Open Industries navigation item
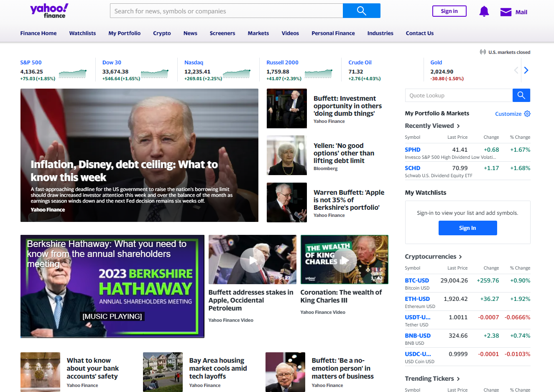Image resolution: width=554 pixels, height=392 pixels. point(380,33)
